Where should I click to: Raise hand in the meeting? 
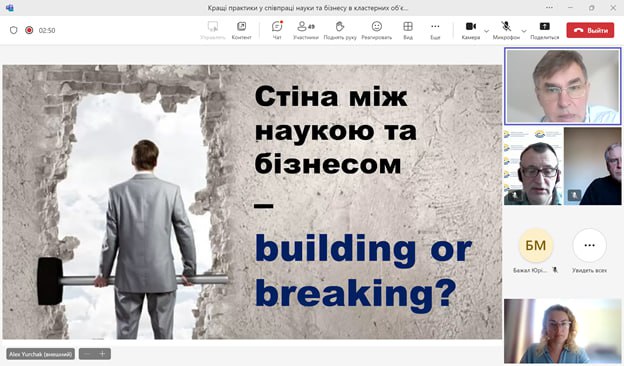tap(340, 30)
